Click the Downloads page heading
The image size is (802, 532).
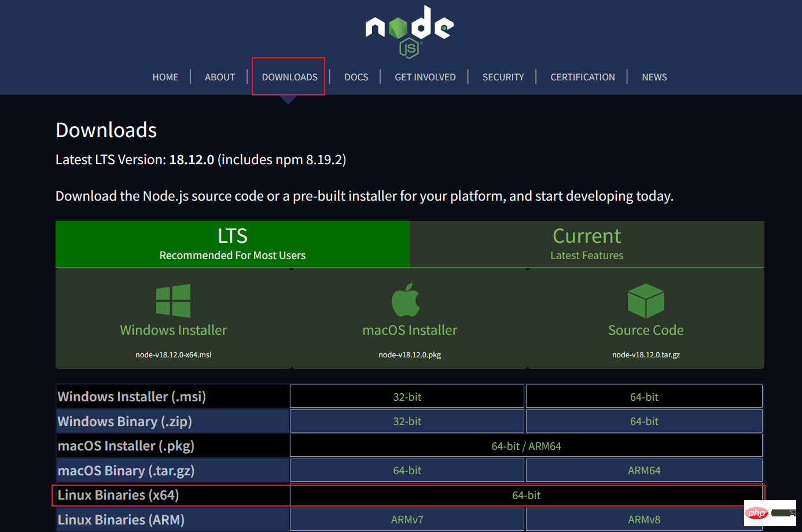[106, 130]
